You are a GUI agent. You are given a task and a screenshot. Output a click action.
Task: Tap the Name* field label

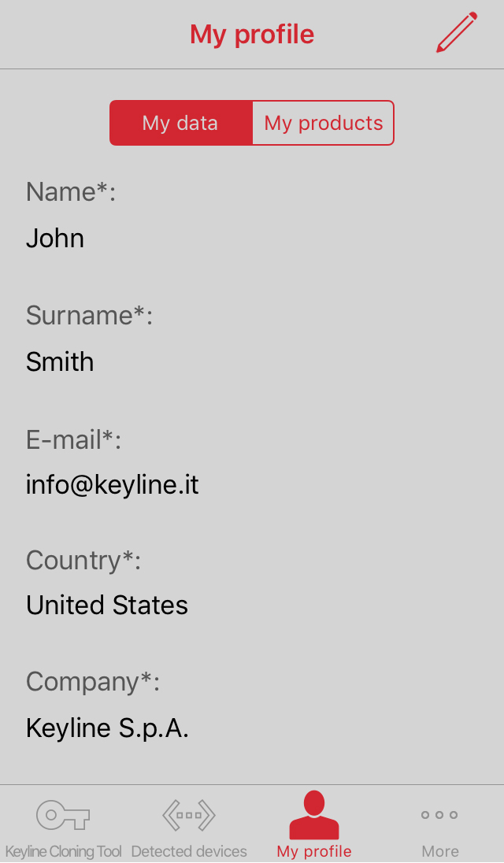(71, 191)
